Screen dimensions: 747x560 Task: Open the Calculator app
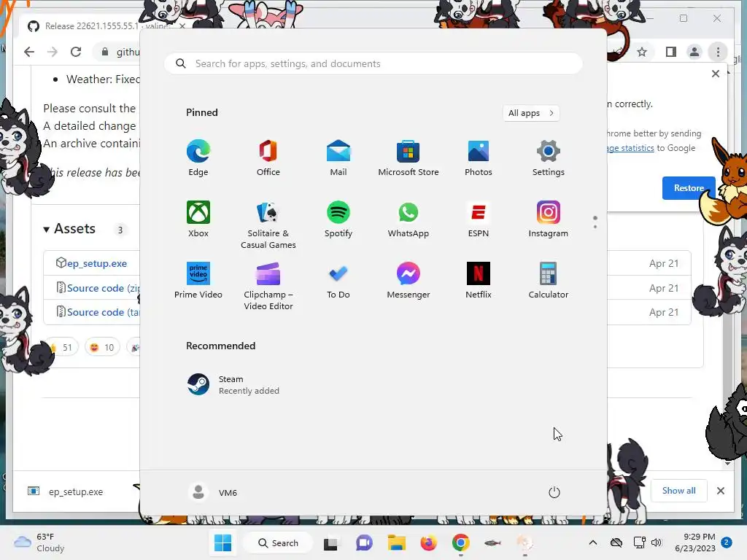pos(549,281)
